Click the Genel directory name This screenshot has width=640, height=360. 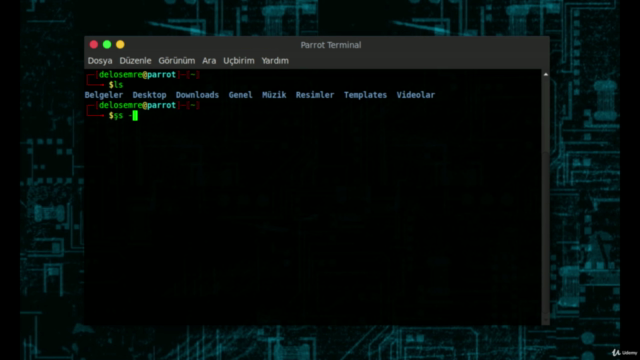coord(240,95)
